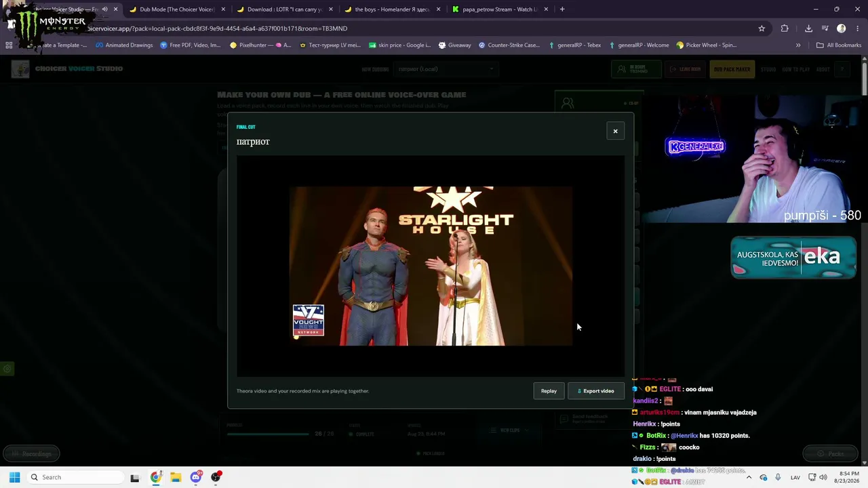The height and width of the screenshot is (488, 868).
Task: Open the Recordings panel button
Action: pos(31,453)
